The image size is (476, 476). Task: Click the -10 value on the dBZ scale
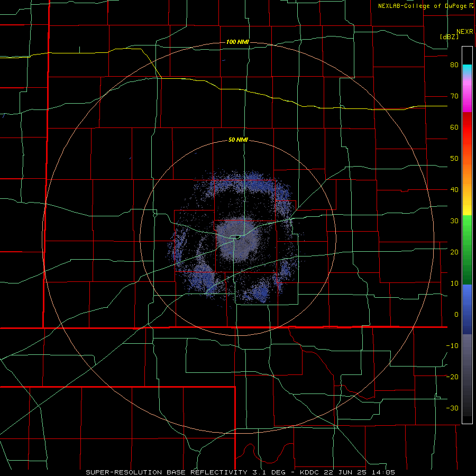(452, 345)
